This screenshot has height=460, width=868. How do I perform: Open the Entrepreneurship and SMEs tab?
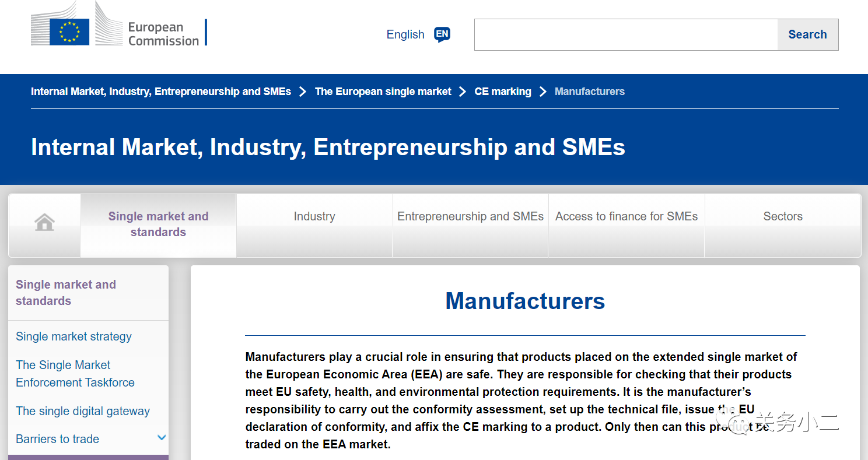click(x=470, y=225)
